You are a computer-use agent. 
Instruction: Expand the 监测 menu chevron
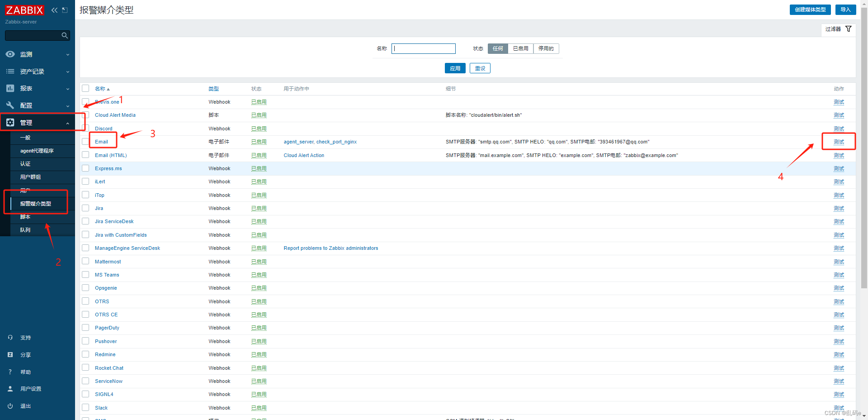pyautogui.click(x=68, y=55)
